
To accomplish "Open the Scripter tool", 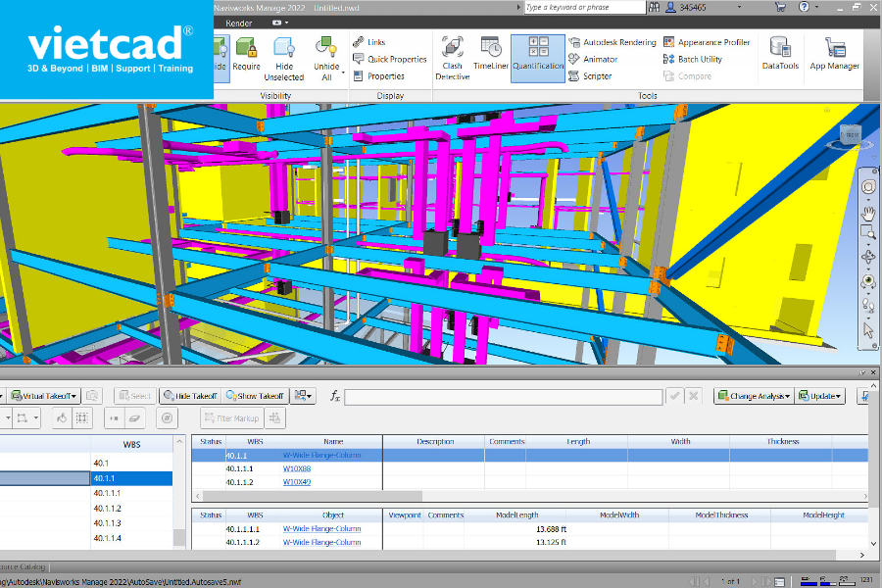I will (590, 76).
